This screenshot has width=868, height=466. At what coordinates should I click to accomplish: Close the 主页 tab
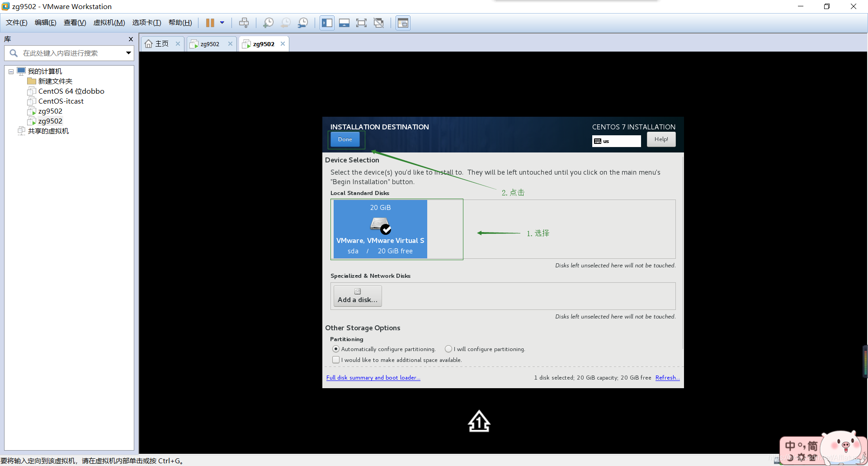(178, 44)
